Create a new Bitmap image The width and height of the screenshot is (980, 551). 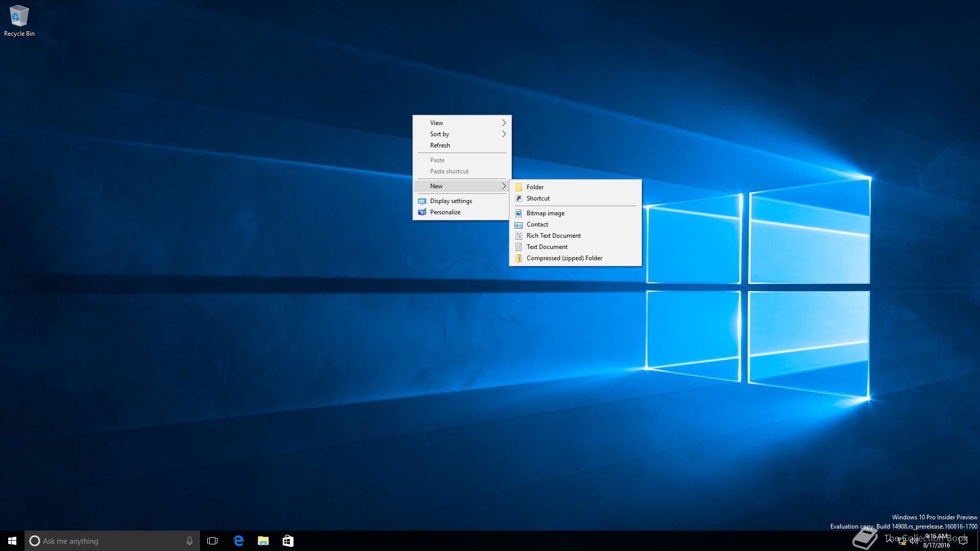[x=575, y=213]
